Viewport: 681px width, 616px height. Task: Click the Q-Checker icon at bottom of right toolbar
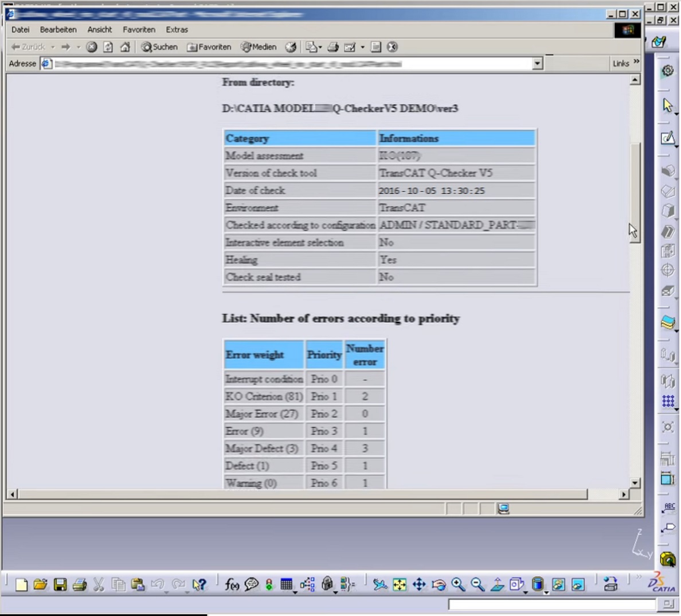[x=668, y=559]
